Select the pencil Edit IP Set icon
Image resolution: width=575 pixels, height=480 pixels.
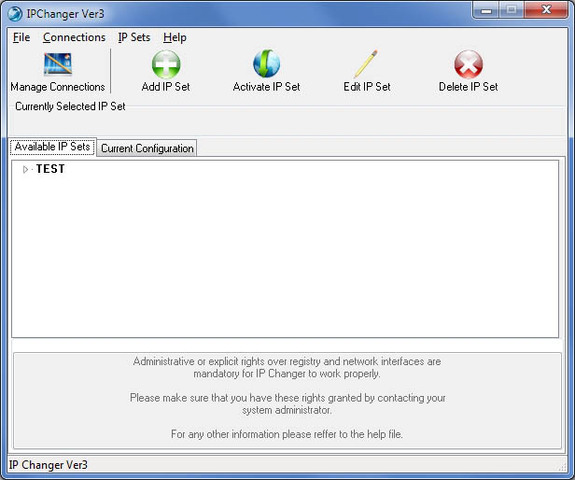coord(367,64)
